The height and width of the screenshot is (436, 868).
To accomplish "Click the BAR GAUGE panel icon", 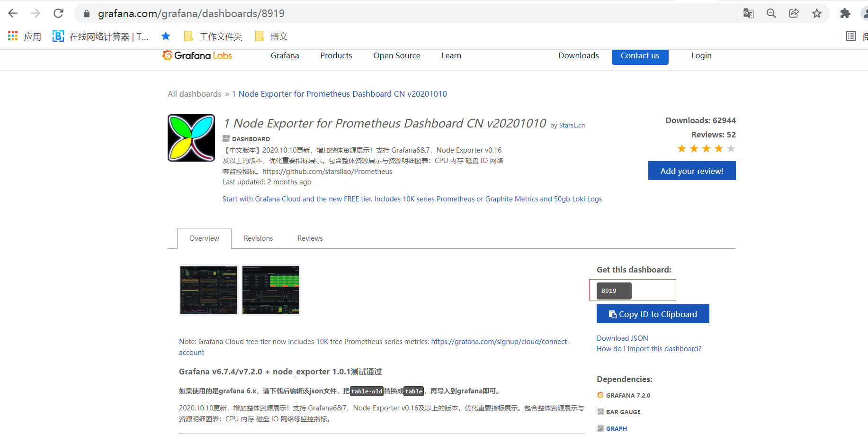I will [600, 412].
